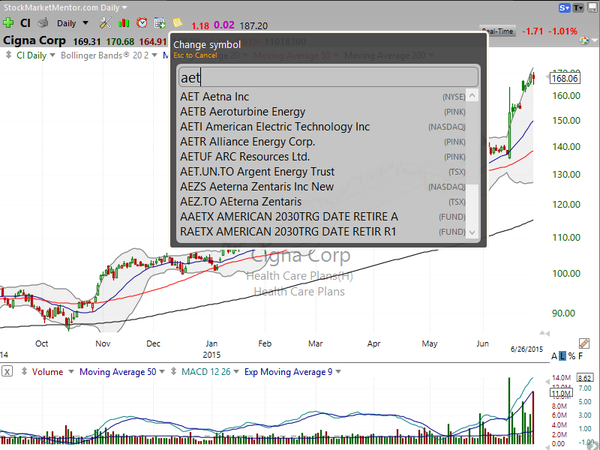Select AEZ.TO AEterna Zentaris result
The height and width of the screenshot is (450, 600).
[x=323, y=201]
